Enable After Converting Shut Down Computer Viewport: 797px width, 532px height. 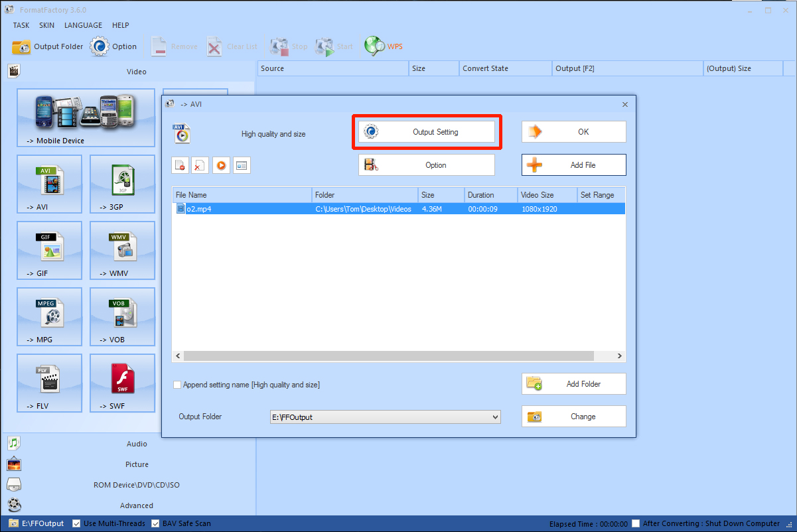tap(636, 523)
